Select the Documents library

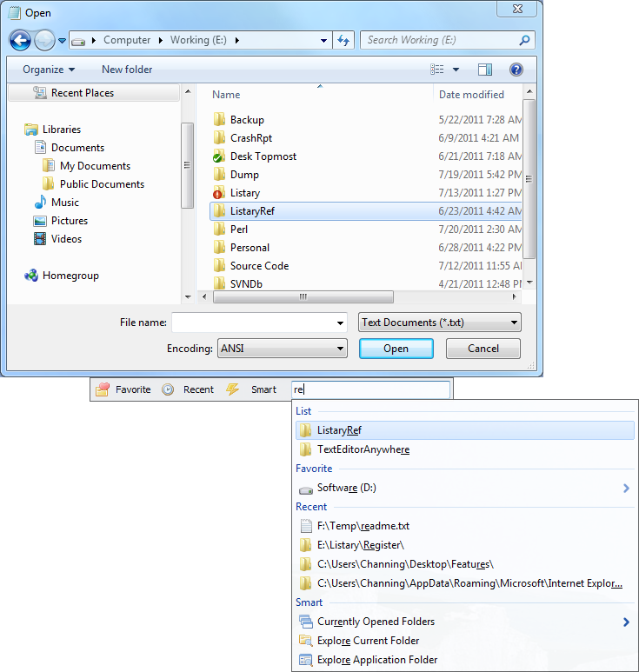pyautogui.click(x=70, y=148)
